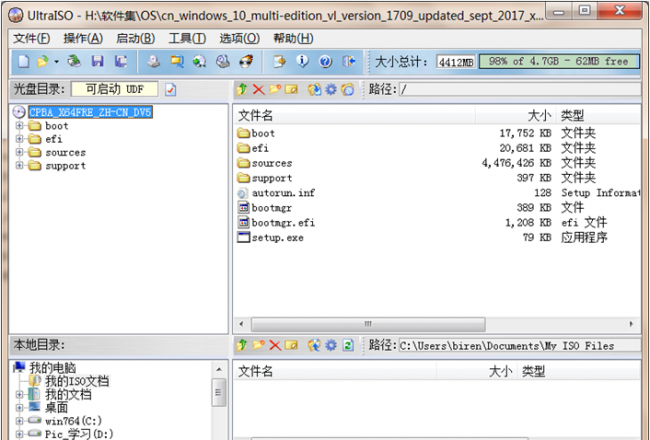Select autorun.inf in disc file list
This screenshot has width=650, height=440.
pos(283,193)
